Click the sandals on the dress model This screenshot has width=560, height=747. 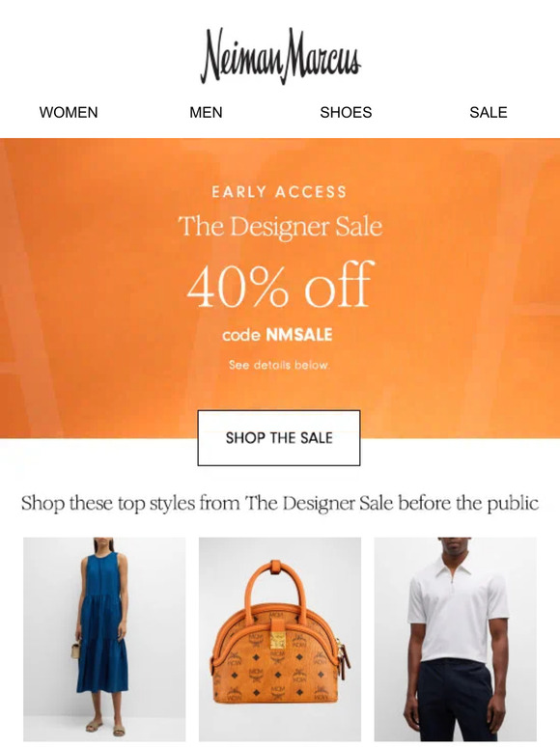[105, 728]
